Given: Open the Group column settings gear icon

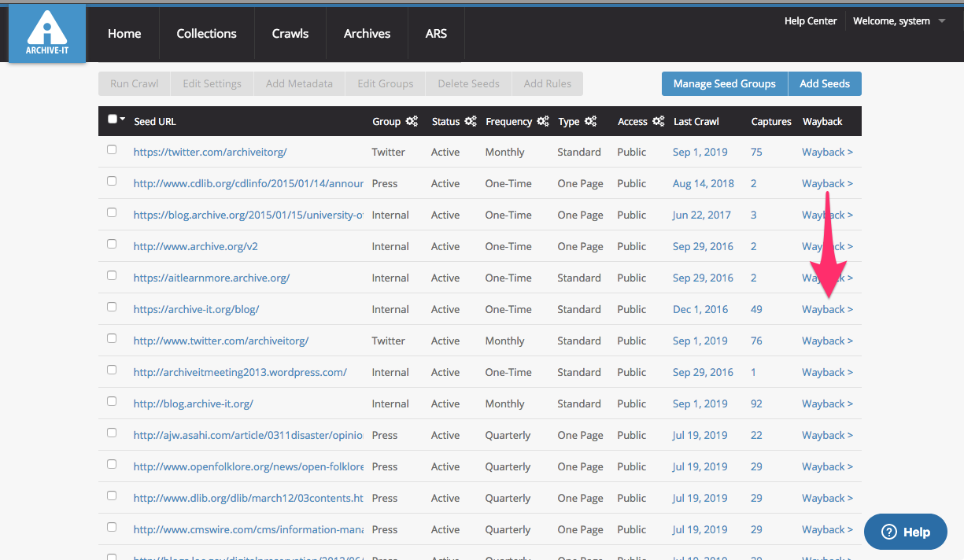Looking at the screenshot, I should 412,121.
